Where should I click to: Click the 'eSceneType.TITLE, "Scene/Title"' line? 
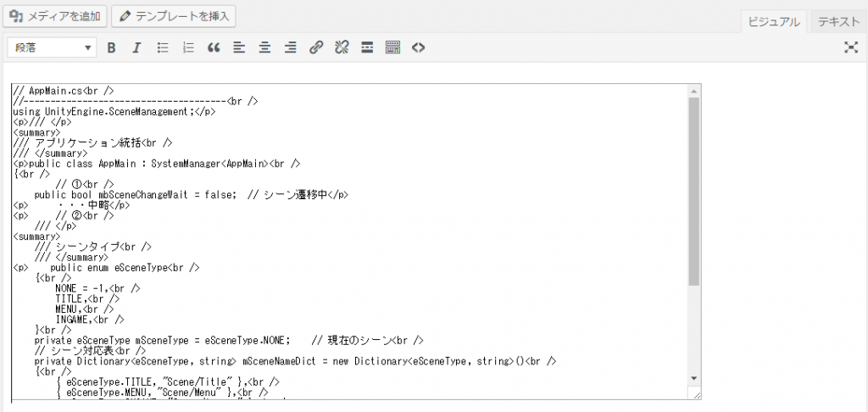click(x=167, y=382)
